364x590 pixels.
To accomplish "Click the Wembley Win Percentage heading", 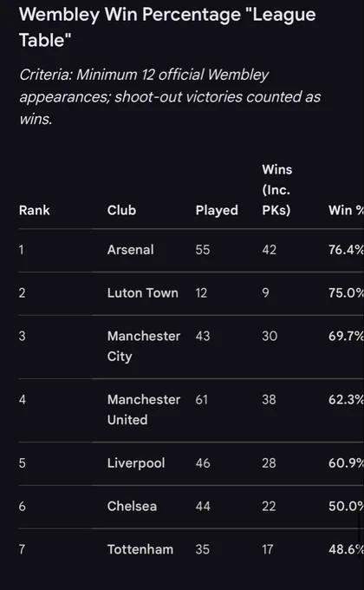I will point(167,27).
